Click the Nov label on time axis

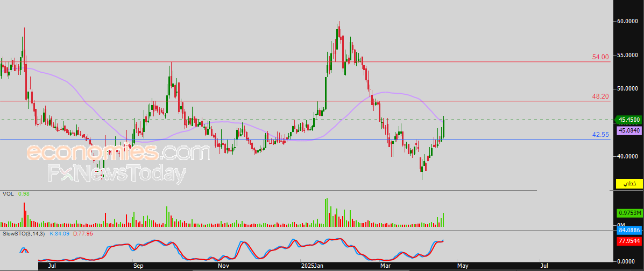(x=223, y=267)
